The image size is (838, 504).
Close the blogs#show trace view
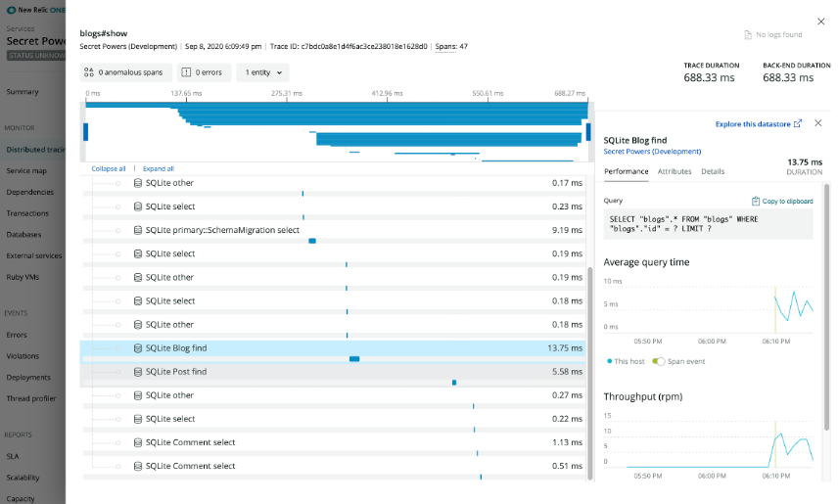[x=821, y=22]
